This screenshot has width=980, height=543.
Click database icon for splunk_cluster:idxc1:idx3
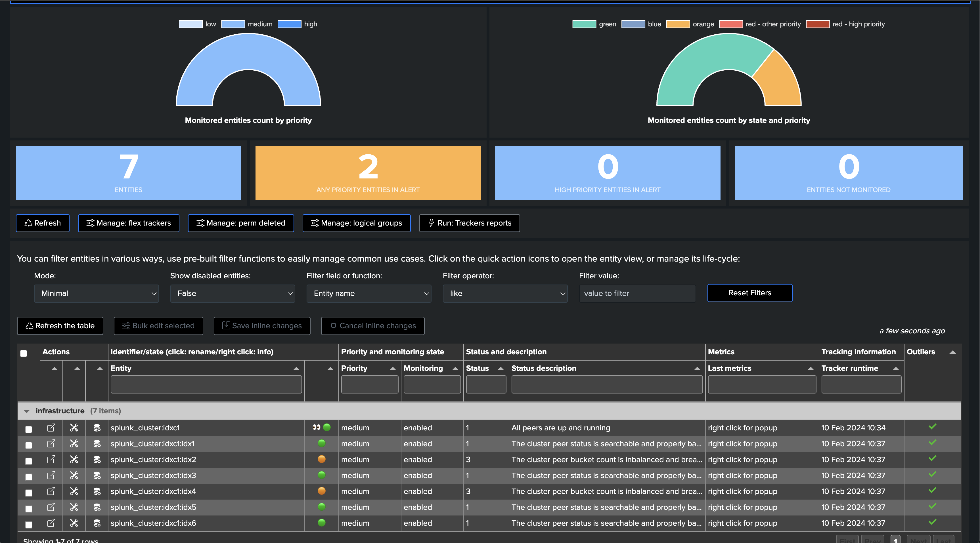97,475
